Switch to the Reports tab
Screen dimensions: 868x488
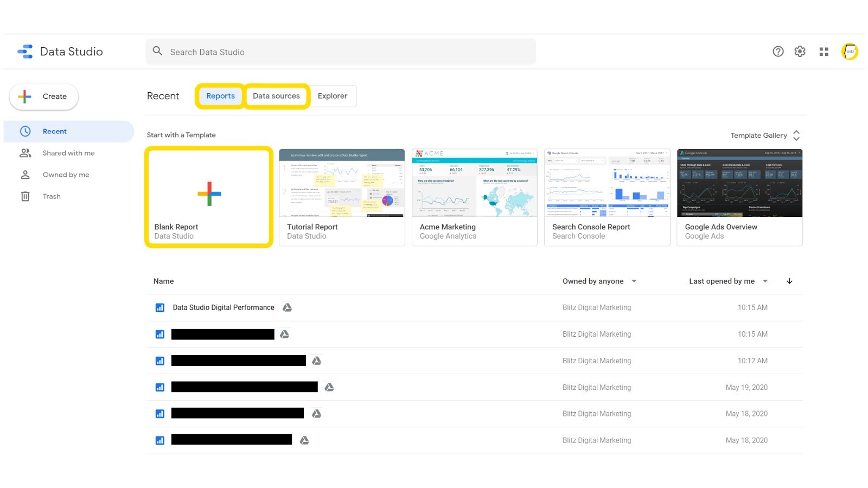220,96
